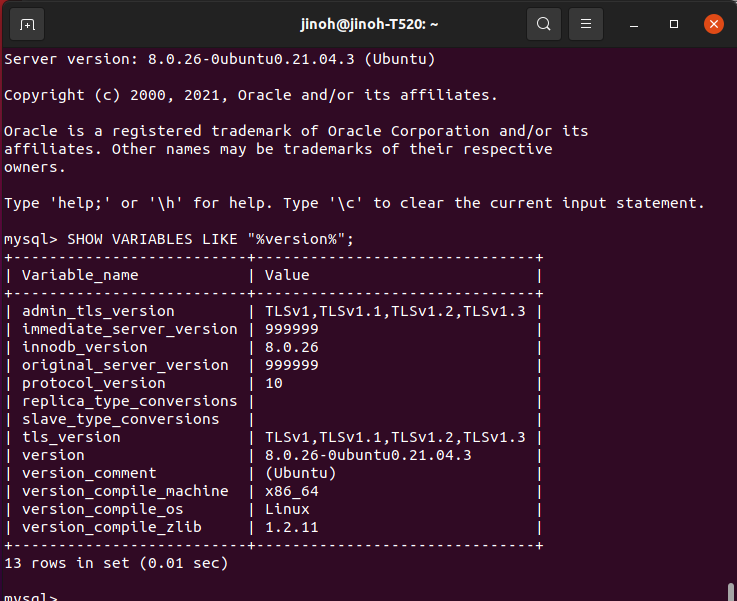
Task: Click the zlib value 1.2.11
Action: pos(292,527)
